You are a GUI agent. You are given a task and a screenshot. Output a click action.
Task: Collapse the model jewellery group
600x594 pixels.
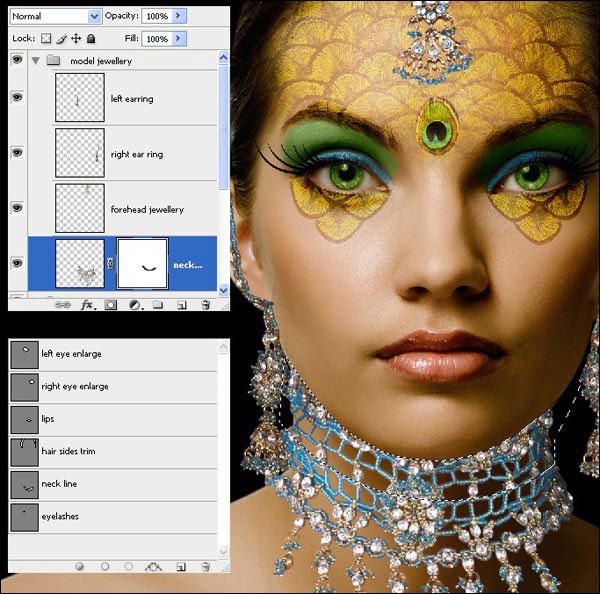click(x=37, y=61)
